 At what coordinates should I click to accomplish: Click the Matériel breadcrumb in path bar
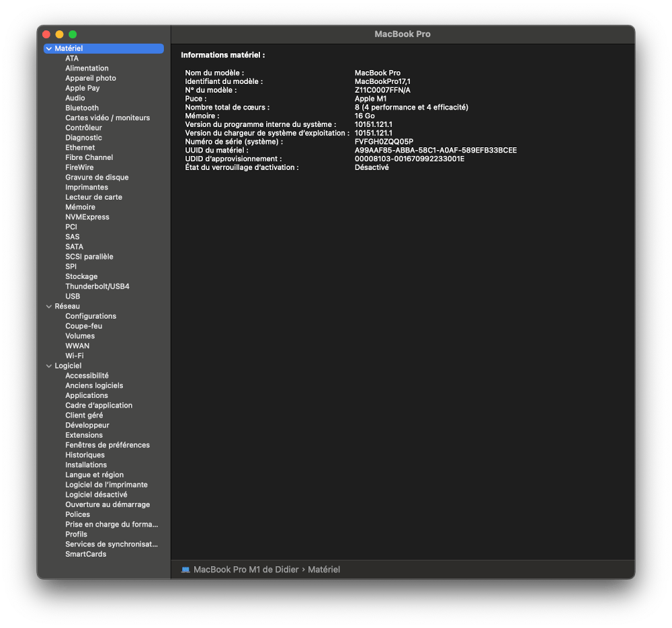coord(324,570)
